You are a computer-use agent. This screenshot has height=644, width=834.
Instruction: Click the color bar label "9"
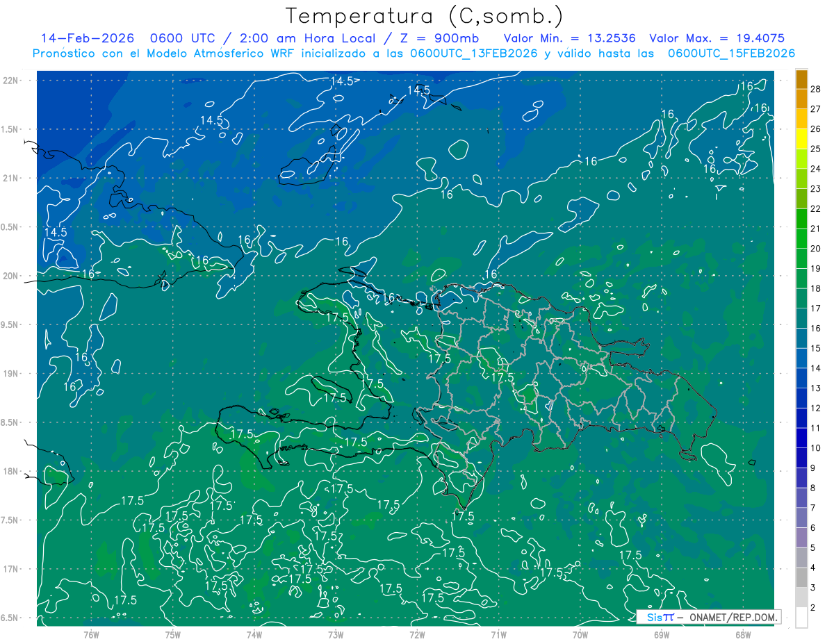[x=814, y=469]
